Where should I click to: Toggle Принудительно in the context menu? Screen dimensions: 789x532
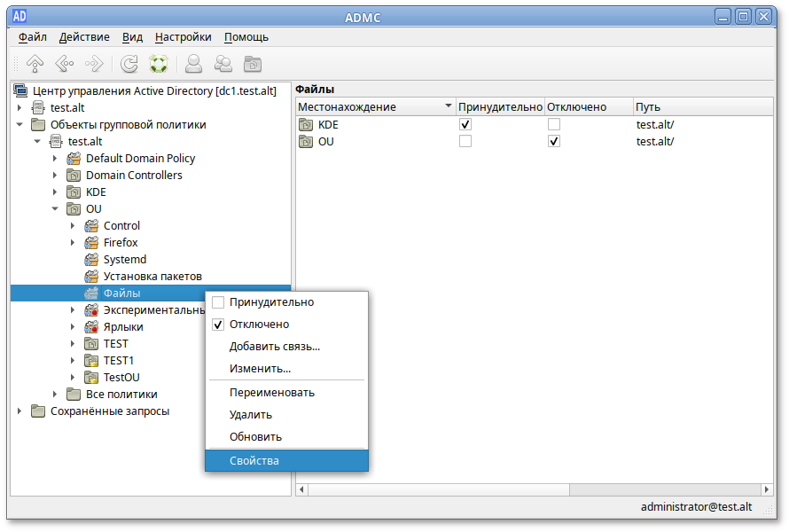(x=218, y=302)
